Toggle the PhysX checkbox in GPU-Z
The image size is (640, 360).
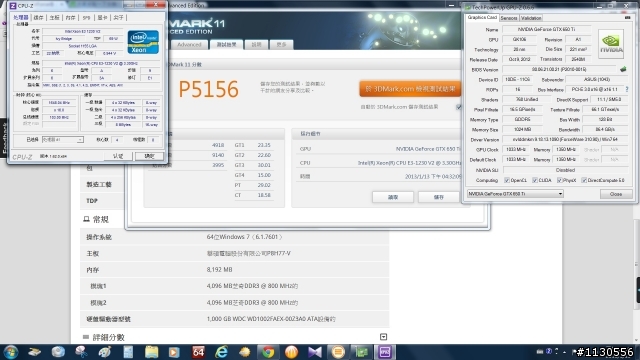point(560,180)
